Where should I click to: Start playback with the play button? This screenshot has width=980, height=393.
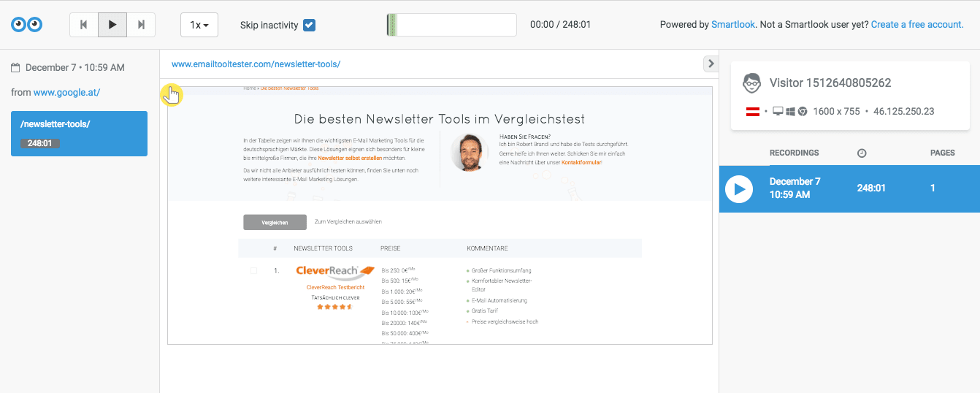click(x=112, y=25)
